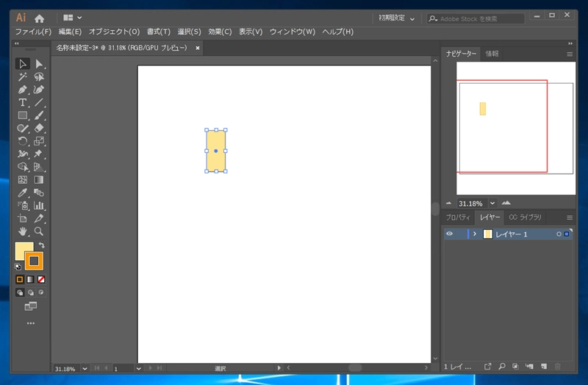The height and width of the screenshot is (385, 588).
Task: Swap fill and stroke colors
Action: tap(42, 245)
